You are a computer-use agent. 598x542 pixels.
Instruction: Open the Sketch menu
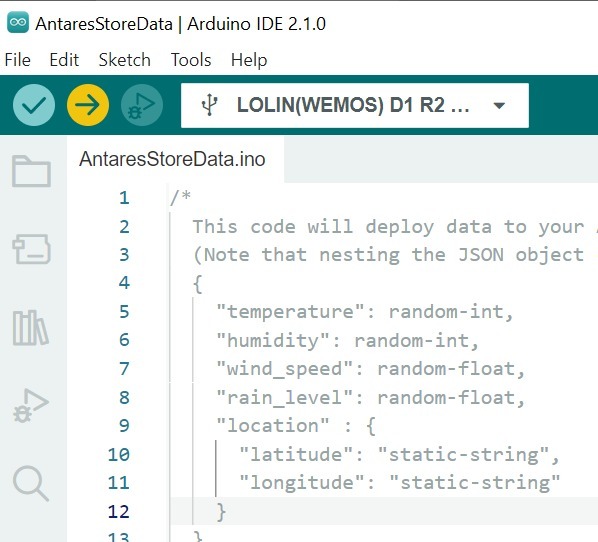(x=124, y=60)
